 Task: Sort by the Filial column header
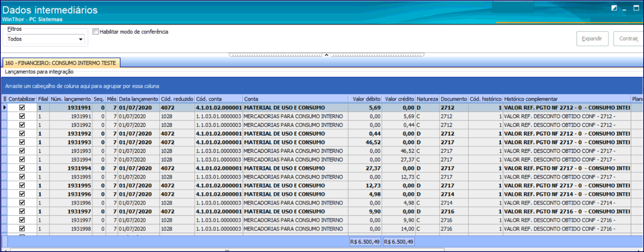point(43,99)
